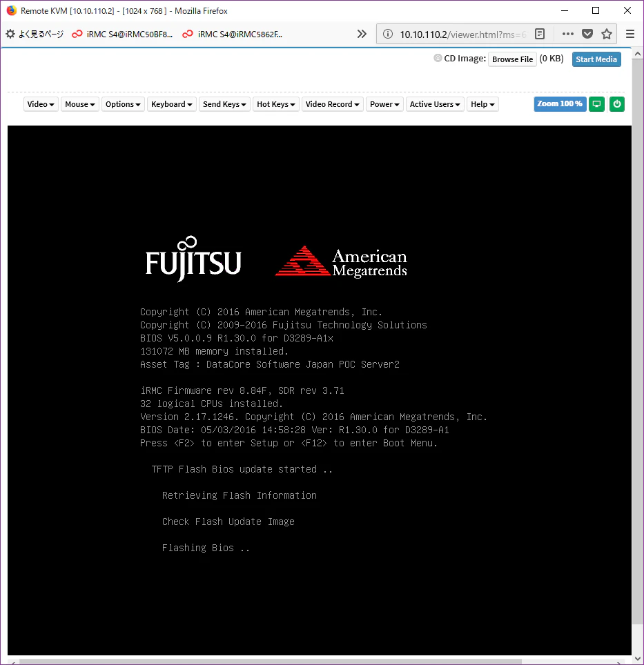Click the '(0 KB)' file size label

coord(552,59)
